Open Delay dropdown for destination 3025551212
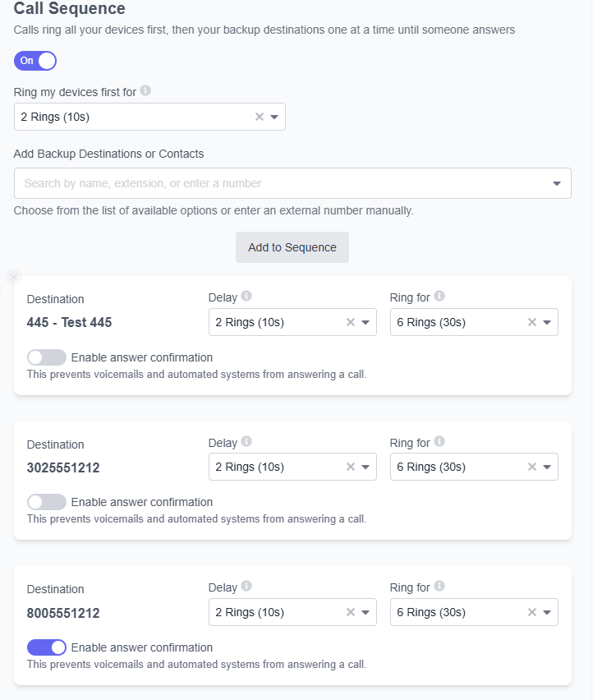 pos(365,467)
